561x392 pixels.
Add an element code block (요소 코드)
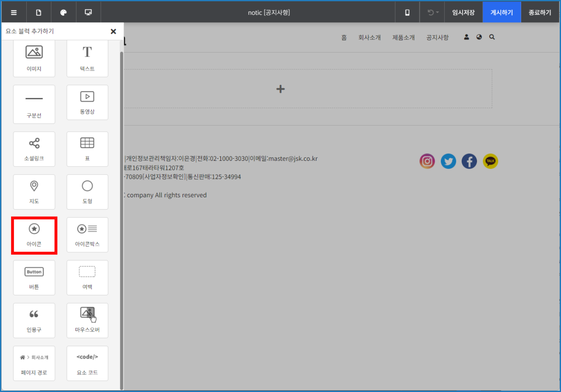[87, 363]
